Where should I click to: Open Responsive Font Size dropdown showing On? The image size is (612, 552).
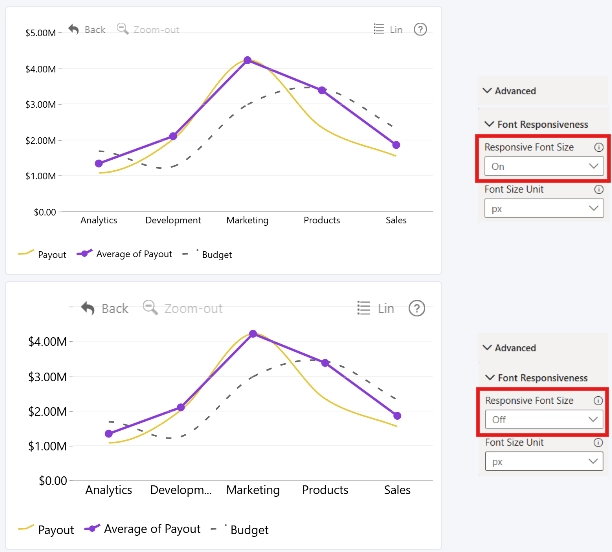pos(544,166)
